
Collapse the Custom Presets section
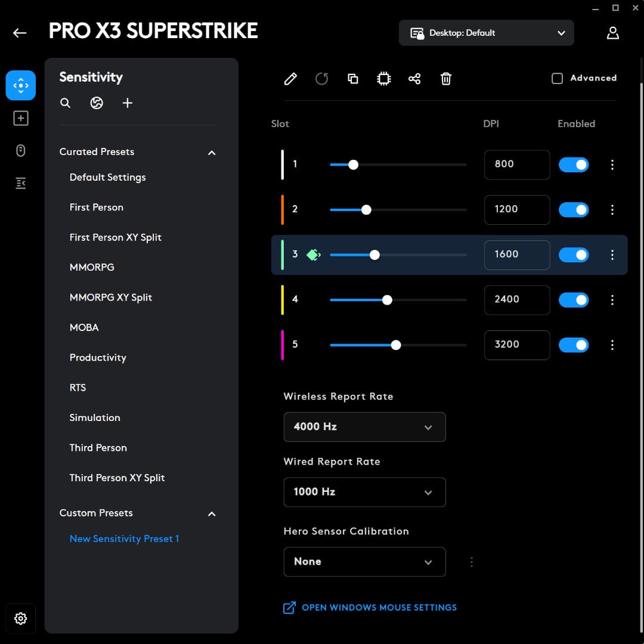212,514
